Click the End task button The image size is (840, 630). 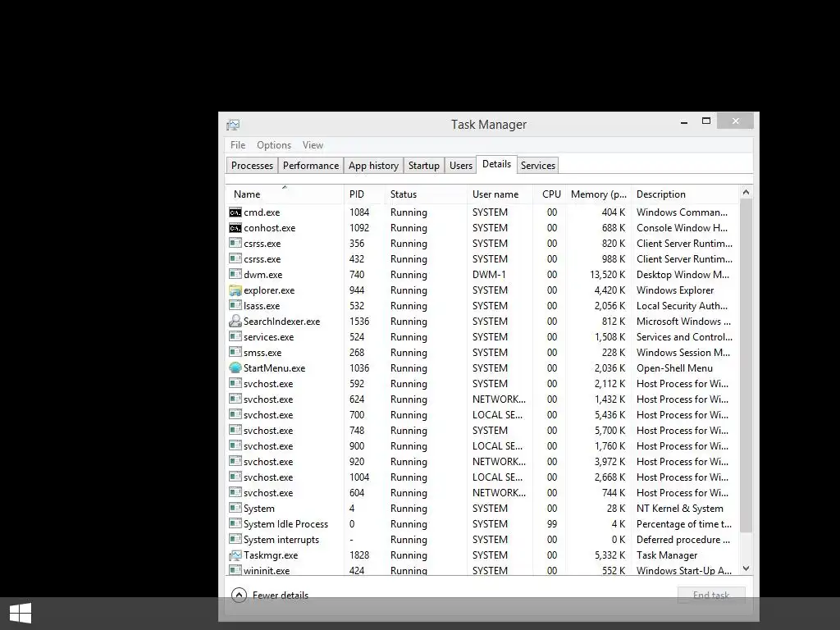pos(711,596)
